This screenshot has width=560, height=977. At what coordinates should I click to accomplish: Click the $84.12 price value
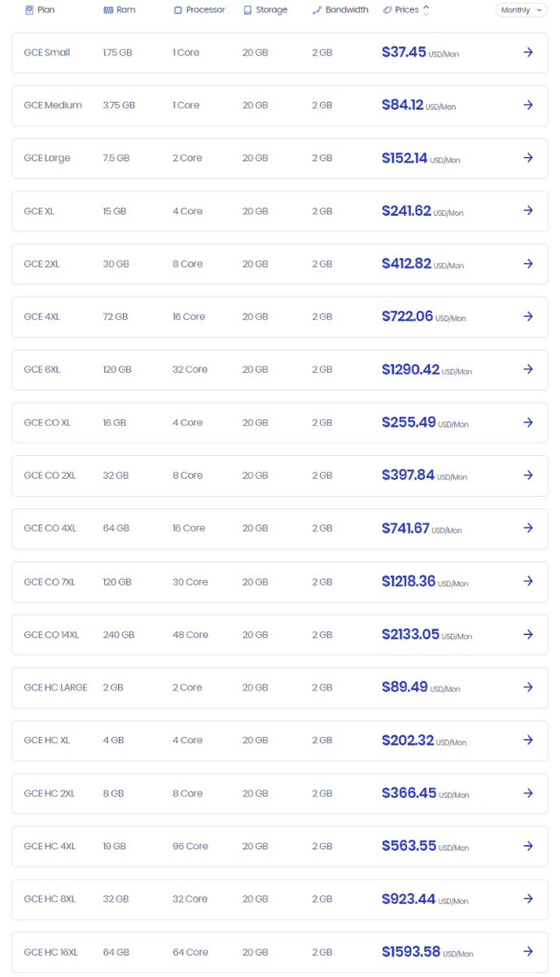pos(402,105)
